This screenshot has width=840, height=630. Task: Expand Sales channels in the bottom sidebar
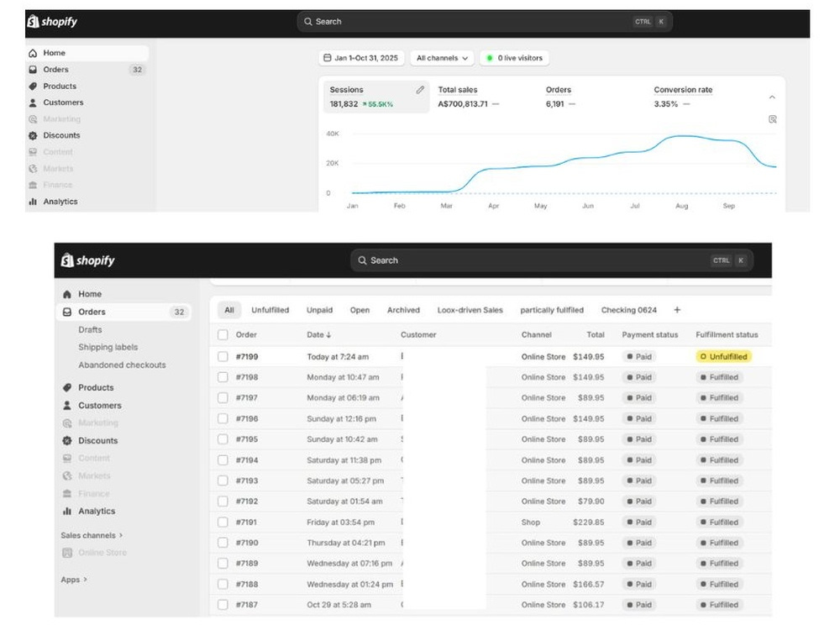pos(92,535)
